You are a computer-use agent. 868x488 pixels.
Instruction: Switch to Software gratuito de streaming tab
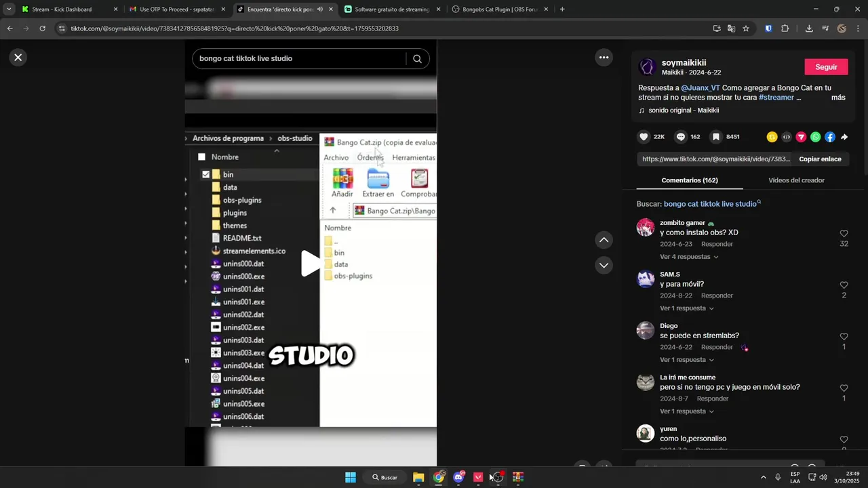(x=392, y=9)
